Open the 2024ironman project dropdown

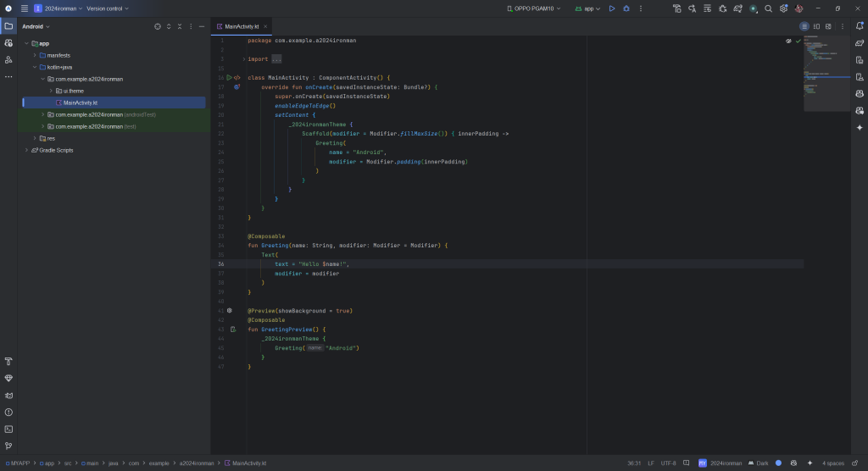[x=58, y=8]
